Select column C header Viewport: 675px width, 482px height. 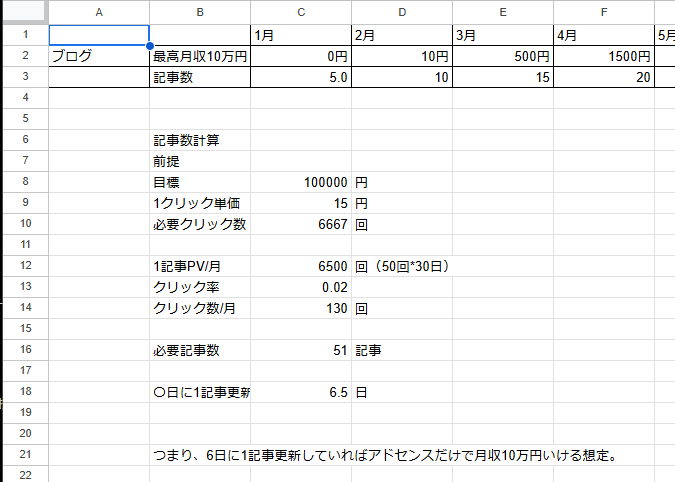pyautogui.click(x=300, y=12)
